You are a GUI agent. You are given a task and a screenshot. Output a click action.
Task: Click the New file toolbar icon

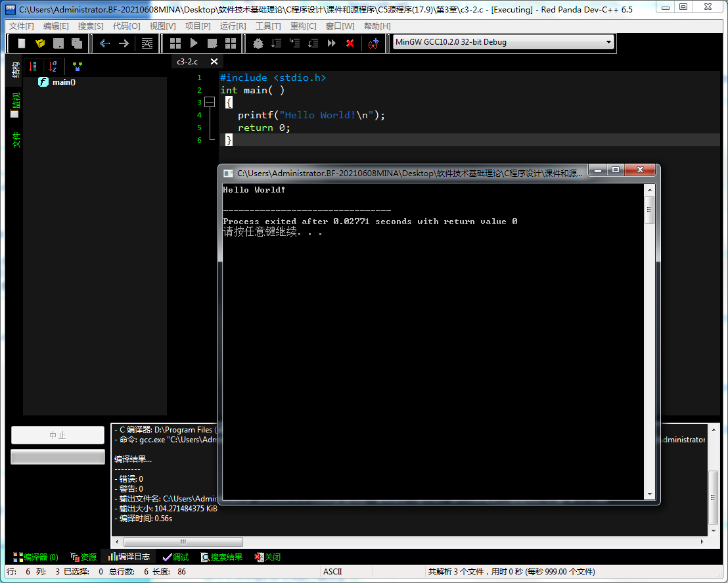click(x=22, y=43)
